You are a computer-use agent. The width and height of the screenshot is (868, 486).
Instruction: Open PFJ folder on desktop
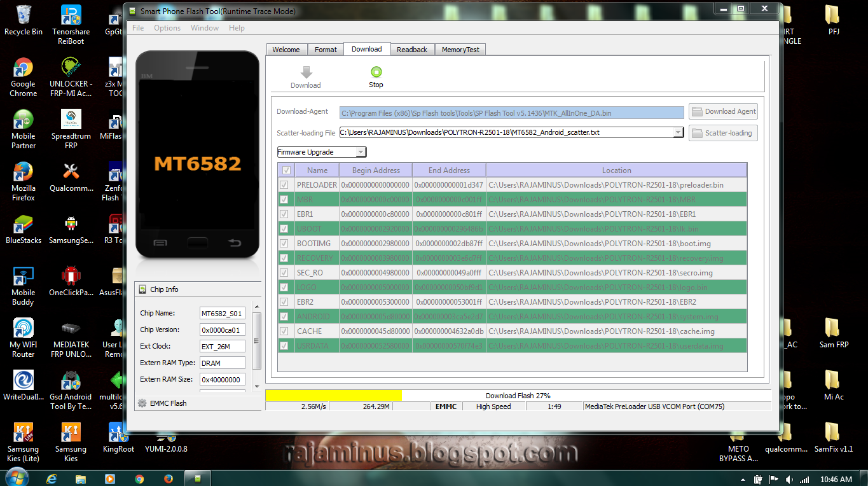point(834,20)
